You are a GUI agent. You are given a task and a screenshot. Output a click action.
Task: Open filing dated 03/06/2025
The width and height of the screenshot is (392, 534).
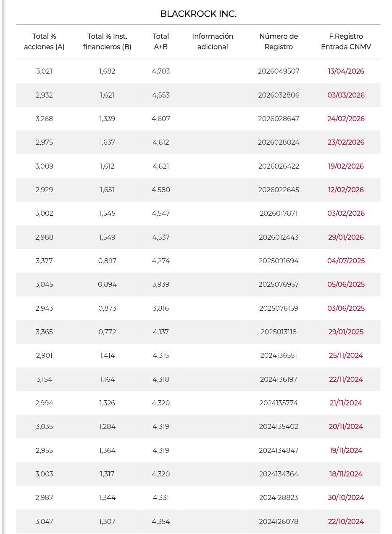(346, 308)
